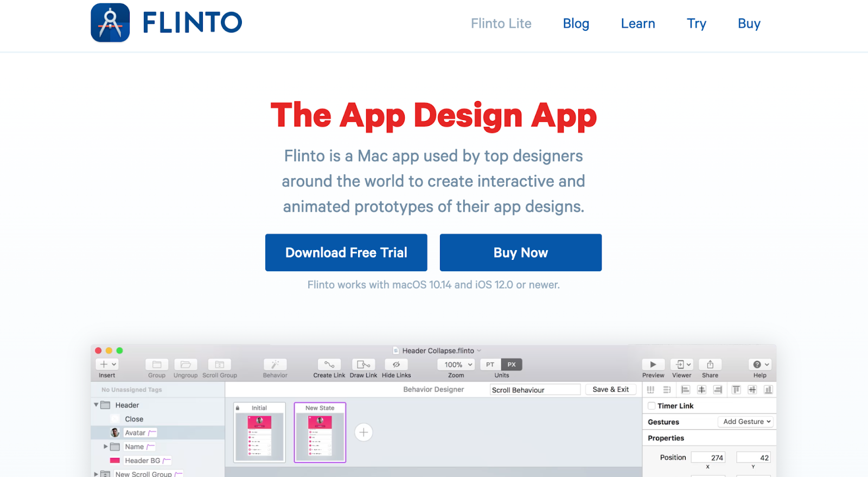Click the Save & Exit button
The image size is (868, 477).
(x=611, y=390)
